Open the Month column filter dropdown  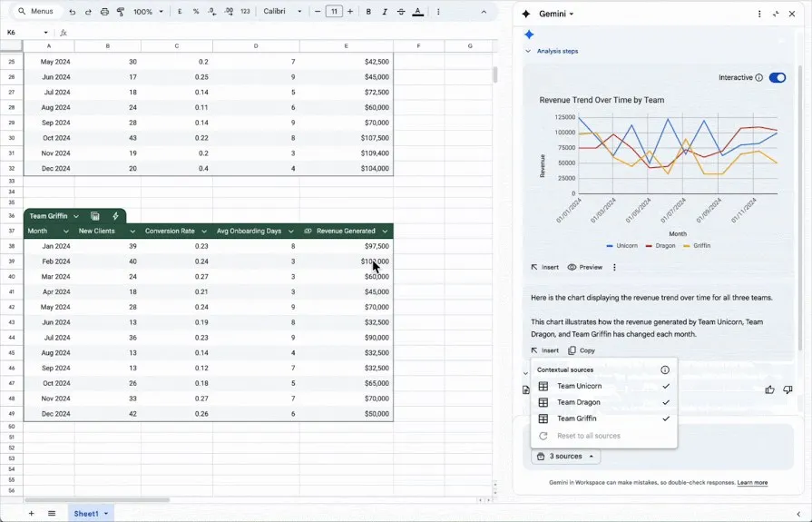(x=65, y=231)
